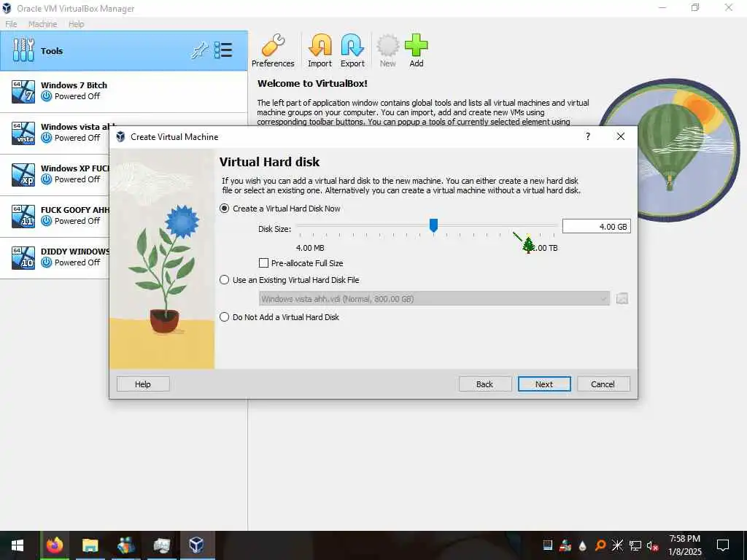The height and width of the screenshot is (560, 747).
Task: Click the dialog's question mark help icon
Action: pos(588,136)
